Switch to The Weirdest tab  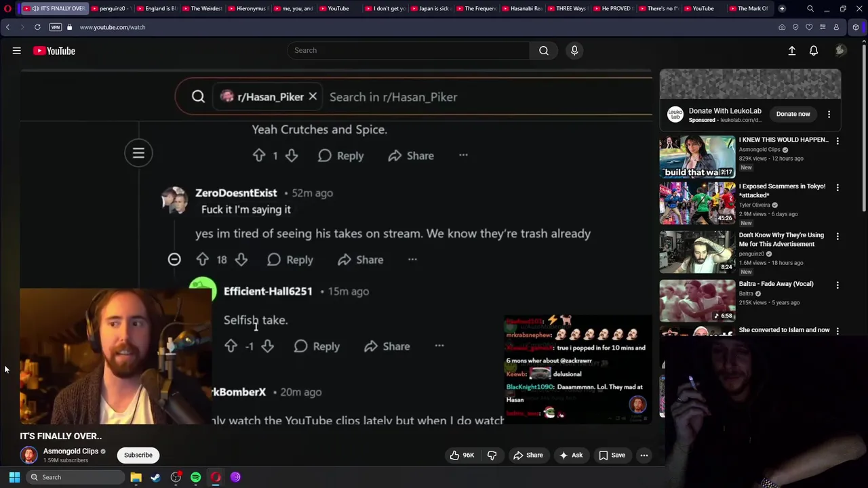pos(201,8)
